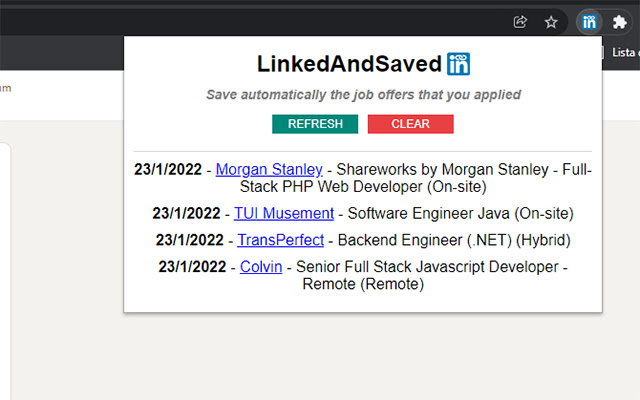Click the LinkedAndSaved logo in popup header
Screen dimensions: 640x400
tap(458, 64)
